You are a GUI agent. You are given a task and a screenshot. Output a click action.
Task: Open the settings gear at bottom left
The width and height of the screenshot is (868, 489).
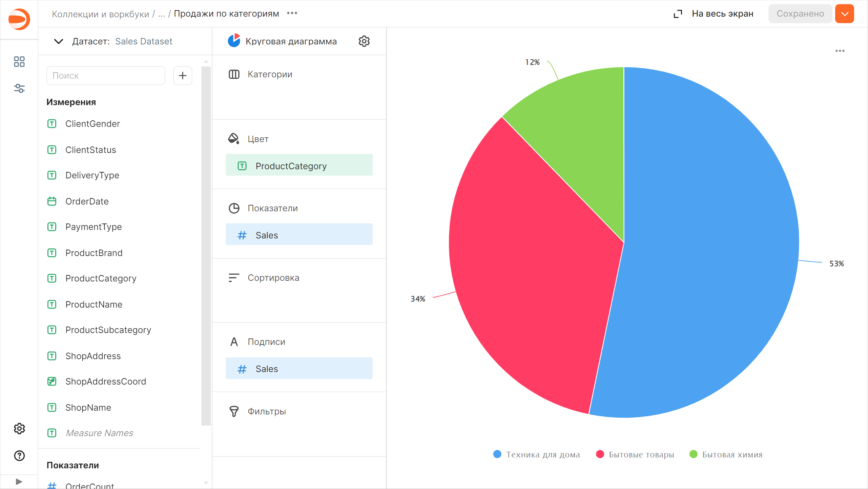pos(19,429)
